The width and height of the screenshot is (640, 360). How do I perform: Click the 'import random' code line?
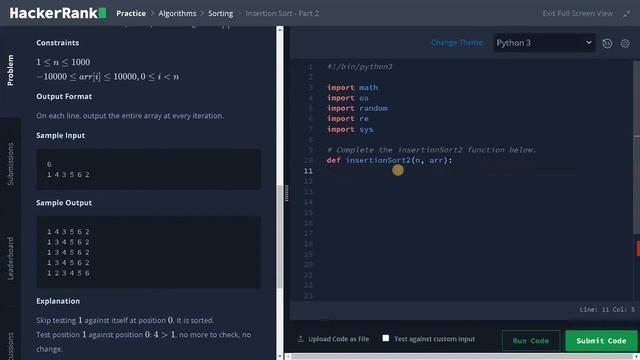click(x=357, y=108)
